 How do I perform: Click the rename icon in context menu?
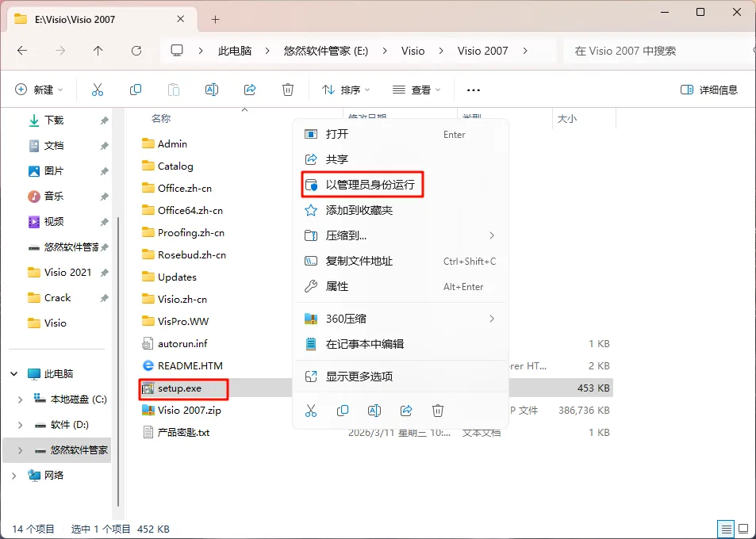coord(374,411)
